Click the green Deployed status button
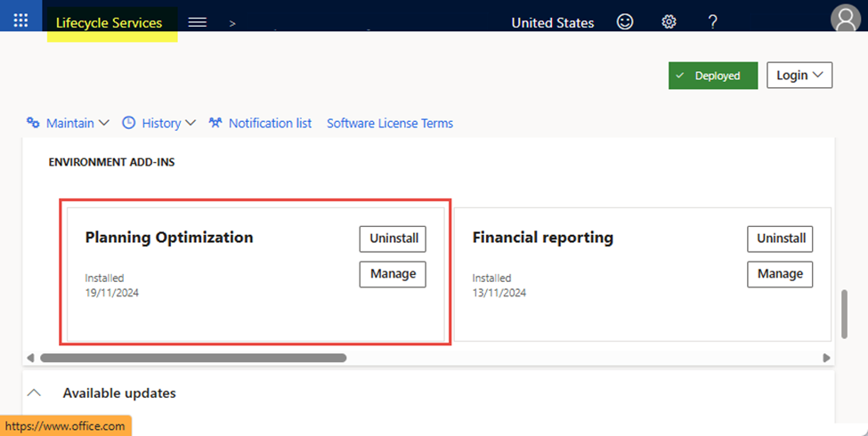Screen dimensions: 868x436 tap(713, 76)
